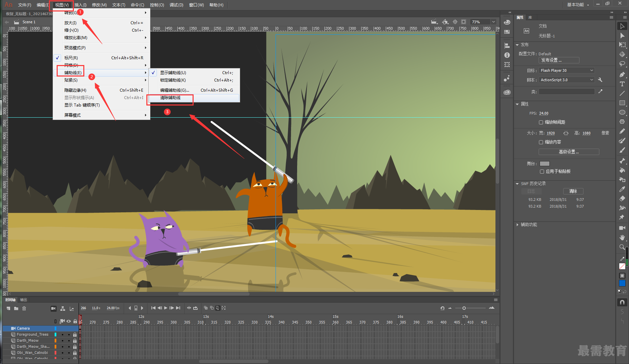The height and width of the screenshot is (364, 629).
Task: Click the 清除 history button
Action: (573, 191)
